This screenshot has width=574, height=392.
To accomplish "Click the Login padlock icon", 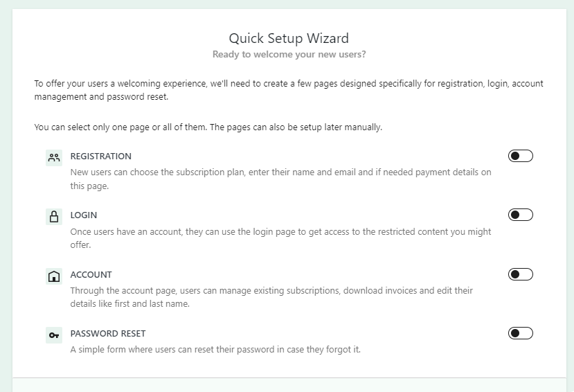I will click(x=54, y=216).
